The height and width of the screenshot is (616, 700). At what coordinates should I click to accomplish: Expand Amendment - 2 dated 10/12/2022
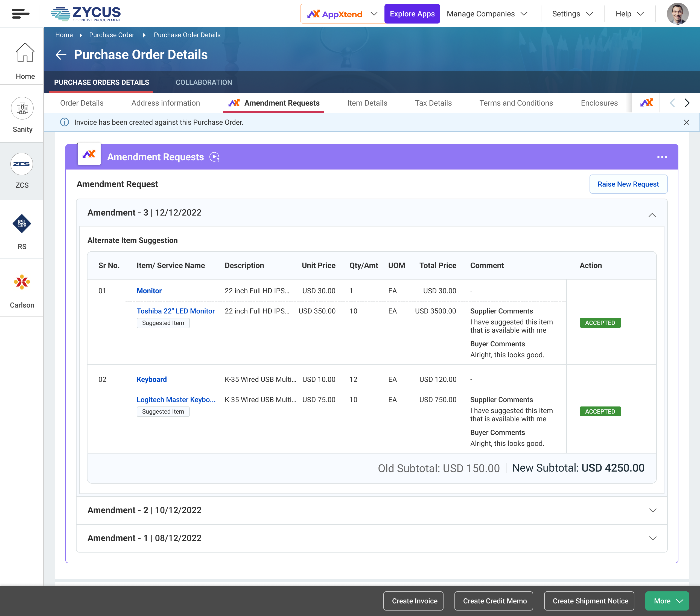(x=653, y=510)
